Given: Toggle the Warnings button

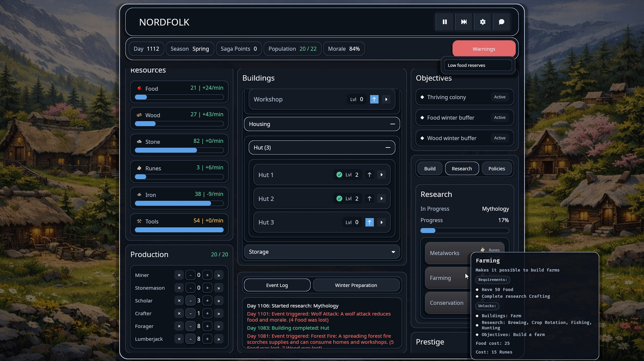Looking at the screenshot, I should [x=484, y=49].
